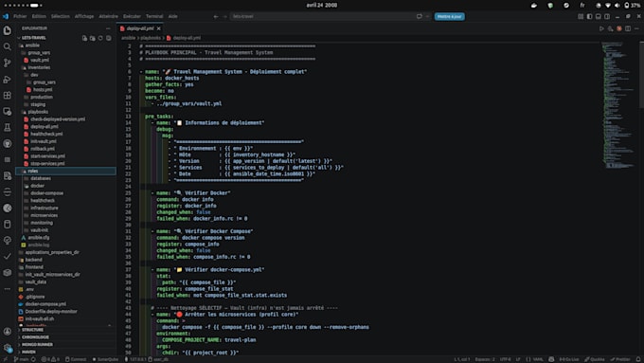
Task: Open the Affichage menu
Action: pos(84,16)
